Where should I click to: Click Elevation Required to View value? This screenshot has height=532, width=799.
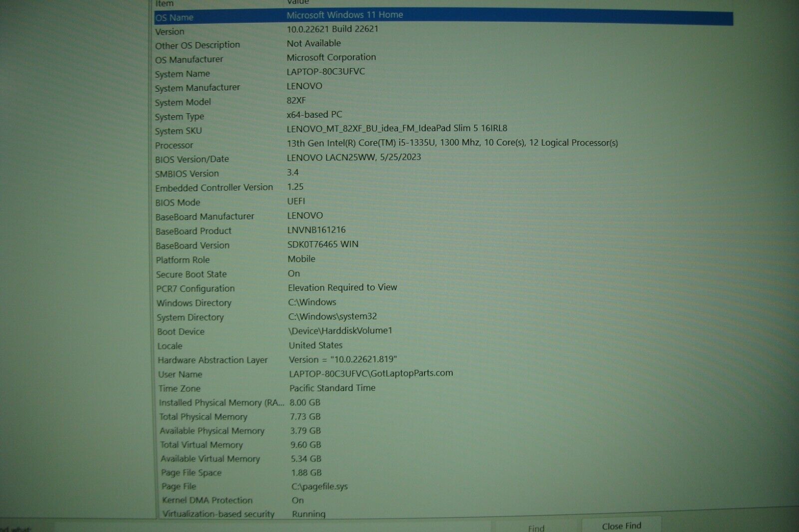pyautogui.click(x=343, y=287)
